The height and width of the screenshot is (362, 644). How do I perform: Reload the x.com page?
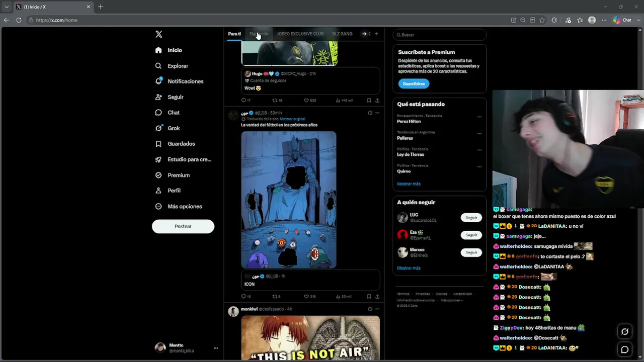point(19,20)
